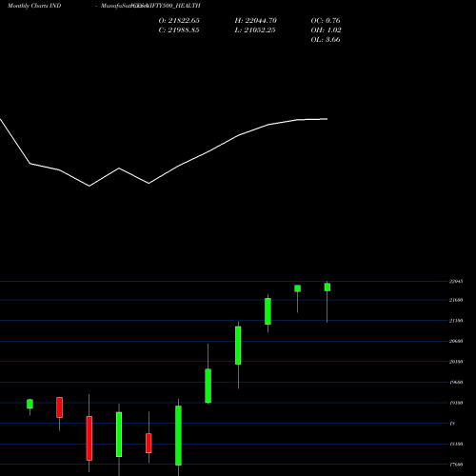Select the close value 'C: 21988.85'
Image resolution: width=476 pixels, height=476 pixels.
[179, 30]
